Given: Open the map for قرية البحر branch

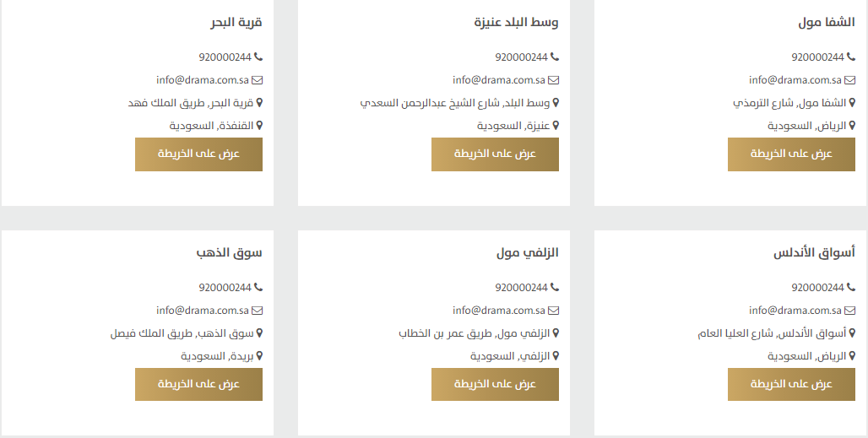Looking at the screenshot, I should 198,154.
